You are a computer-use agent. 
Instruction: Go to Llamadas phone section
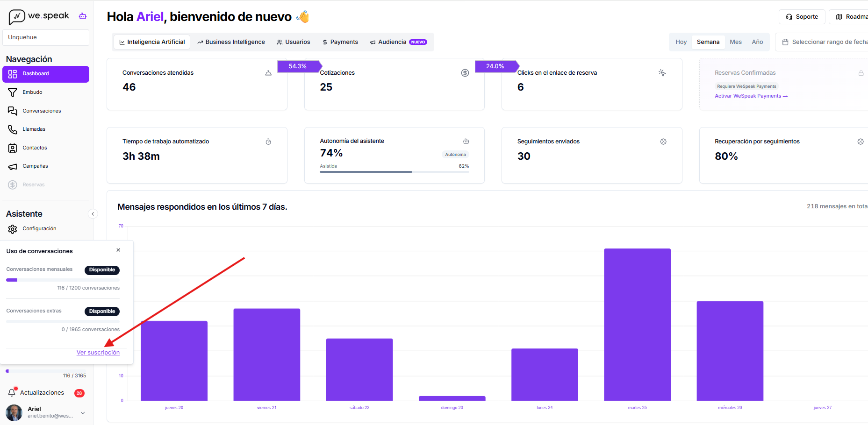click(46, 129)
